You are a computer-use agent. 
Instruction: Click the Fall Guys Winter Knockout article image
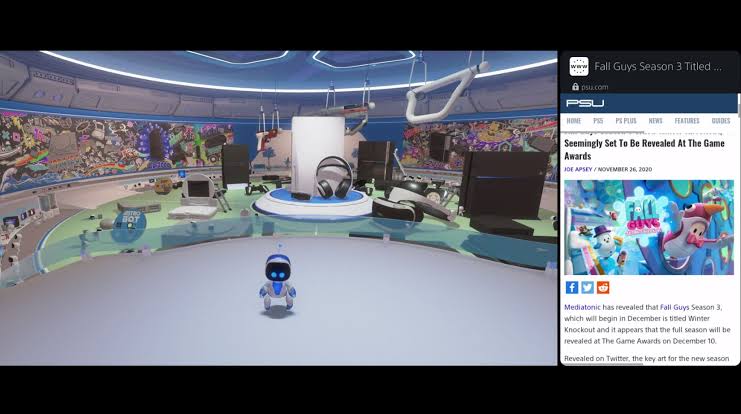(649, 227)
